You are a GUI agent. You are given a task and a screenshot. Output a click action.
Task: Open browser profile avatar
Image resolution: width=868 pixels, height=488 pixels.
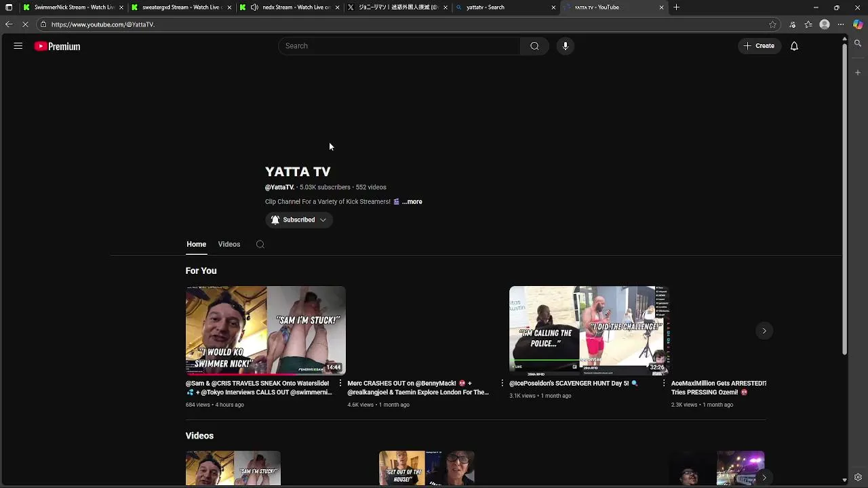tap(825, 24)
